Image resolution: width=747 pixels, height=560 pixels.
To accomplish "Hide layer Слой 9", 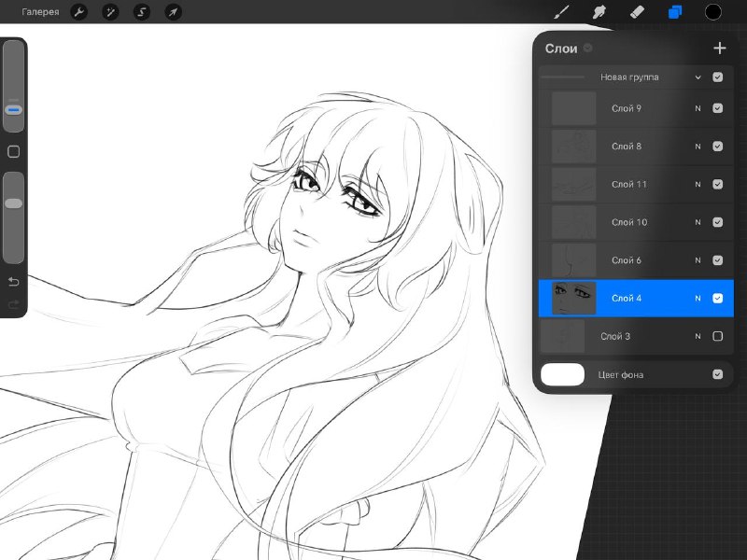I will click(717, 108).
